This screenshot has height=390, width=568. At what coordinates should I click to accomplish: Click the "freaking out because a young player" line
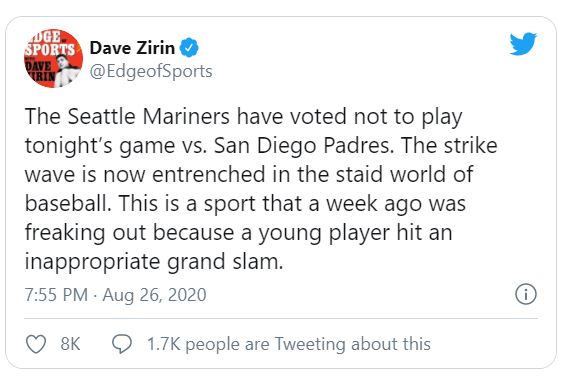click(x=238, y=232)
